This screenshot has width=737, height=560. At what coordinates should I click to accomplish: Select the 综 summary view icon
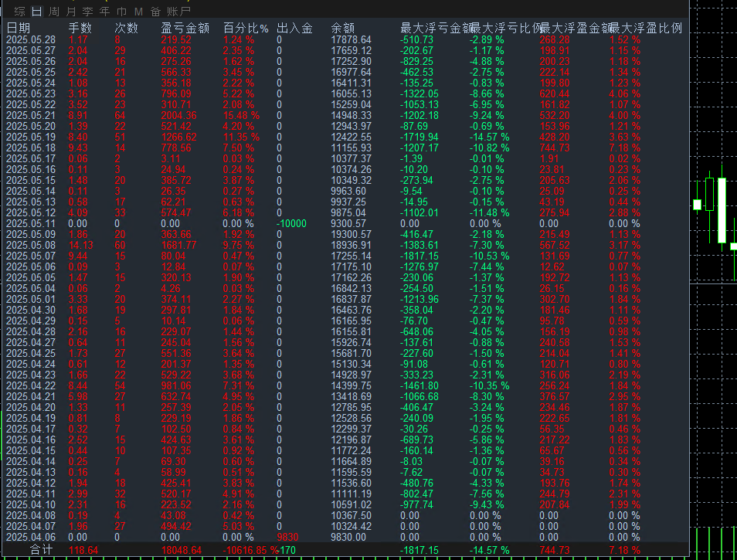19,11
